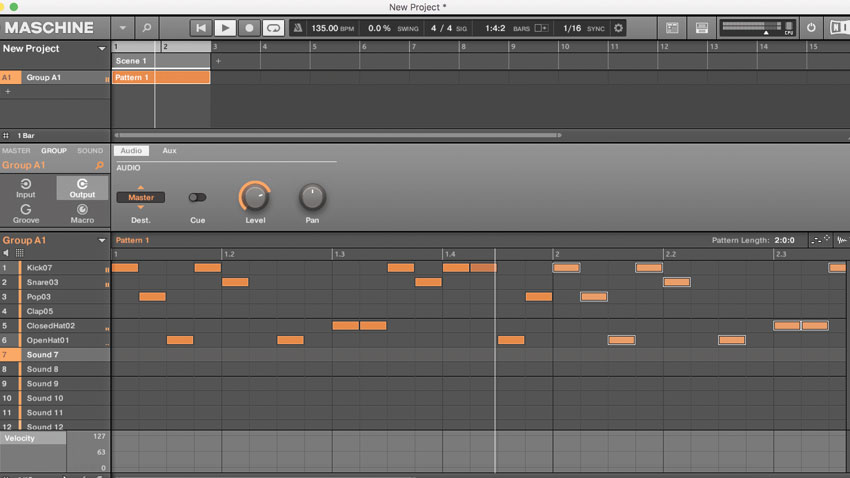Expand the Group A1 pattern editor dropdown

pyautogui.click(x=101, y=240)
